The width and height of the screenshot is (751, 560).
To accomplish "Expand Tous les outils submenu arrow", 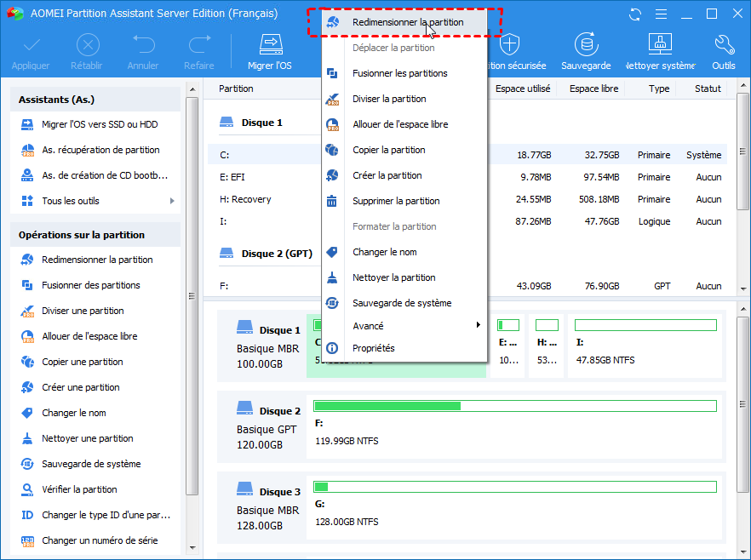I will 172,201.
